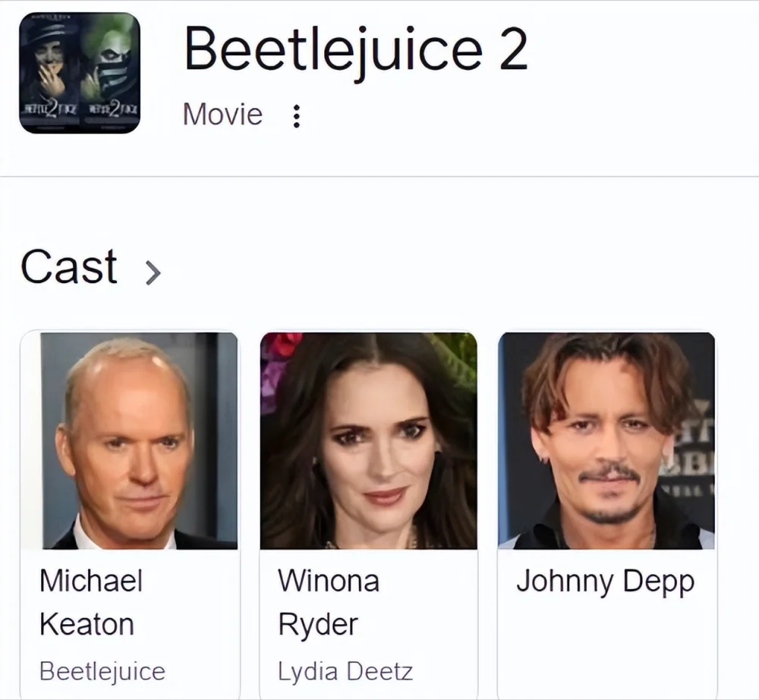Click the Winona Ryder name text

pos(328,602)
